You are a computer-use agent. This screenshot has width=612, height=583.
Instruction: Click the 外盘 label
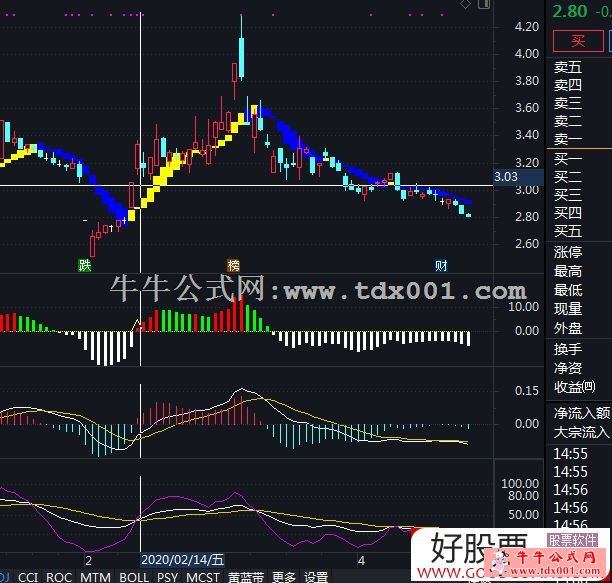568,328
